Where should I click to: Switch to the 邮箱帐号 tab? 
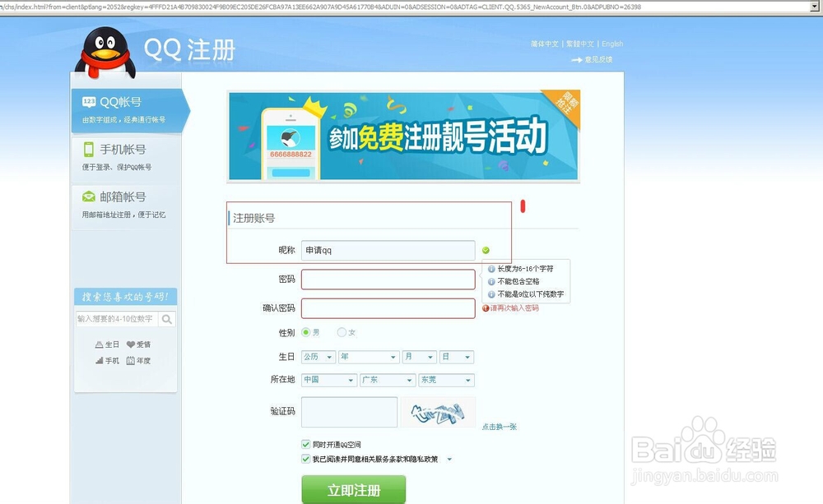(126, 205)
